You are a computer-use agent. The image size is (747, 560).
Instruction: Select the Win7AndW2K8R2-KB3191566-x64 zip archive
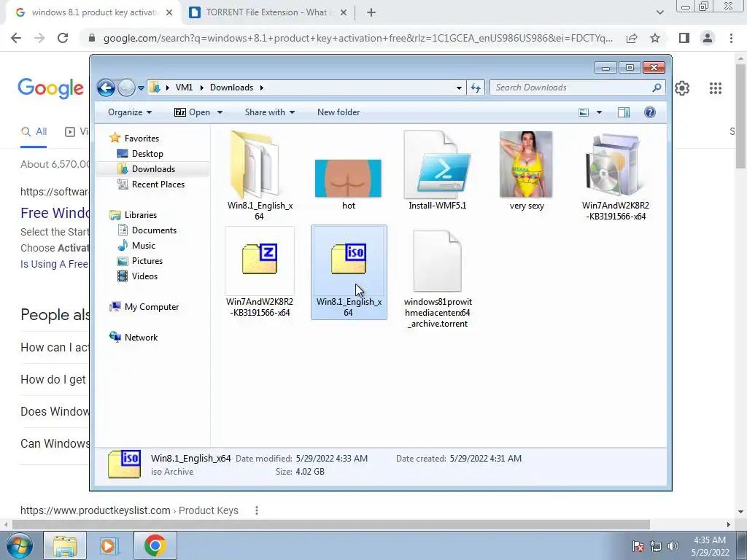click(260, 273)
